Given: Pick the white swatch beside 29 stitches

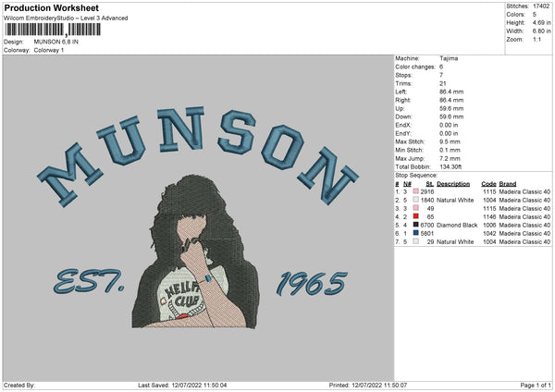Looking at the screenshot, I should [416, 241].
